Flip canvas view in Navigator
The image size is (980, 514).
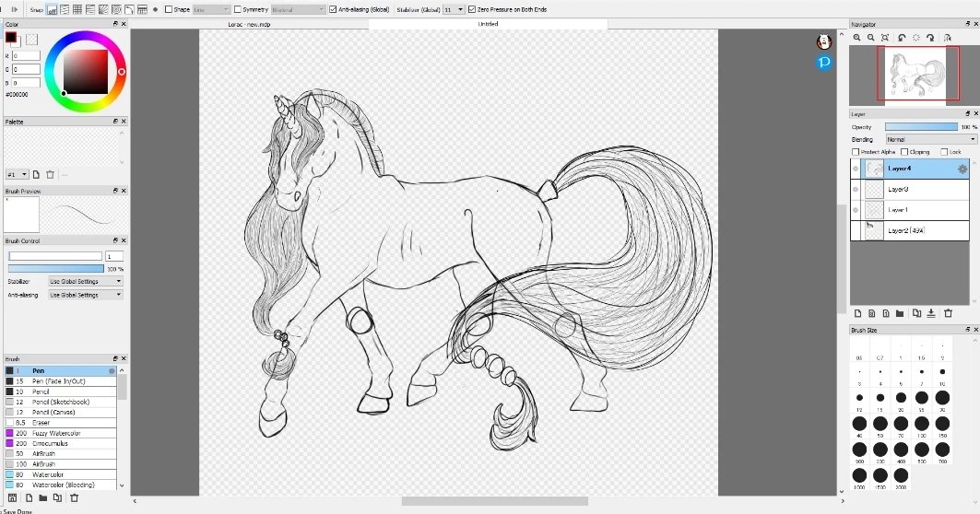948,38
